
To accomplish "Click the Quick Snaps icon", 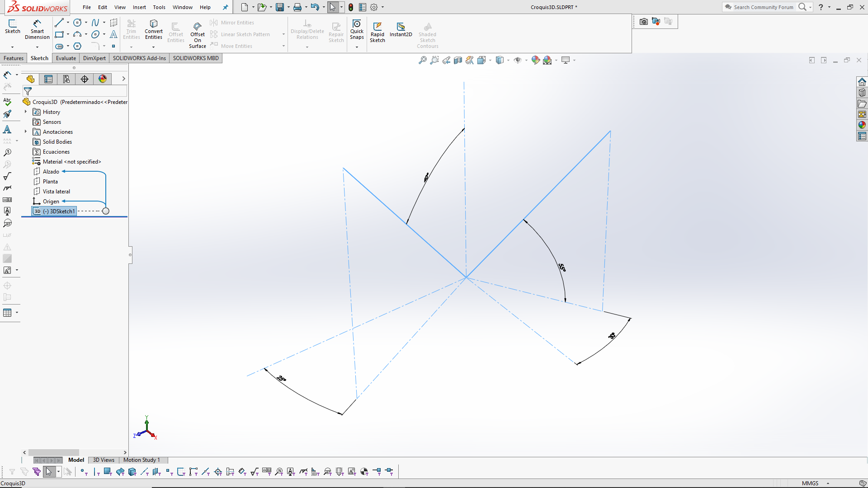I will click(357, 29).
